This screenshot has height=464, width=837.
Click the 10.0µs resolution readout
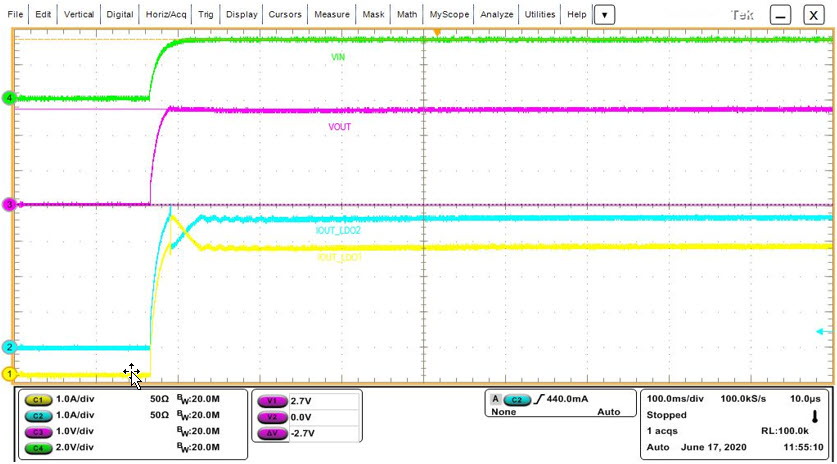click(806, 399)
